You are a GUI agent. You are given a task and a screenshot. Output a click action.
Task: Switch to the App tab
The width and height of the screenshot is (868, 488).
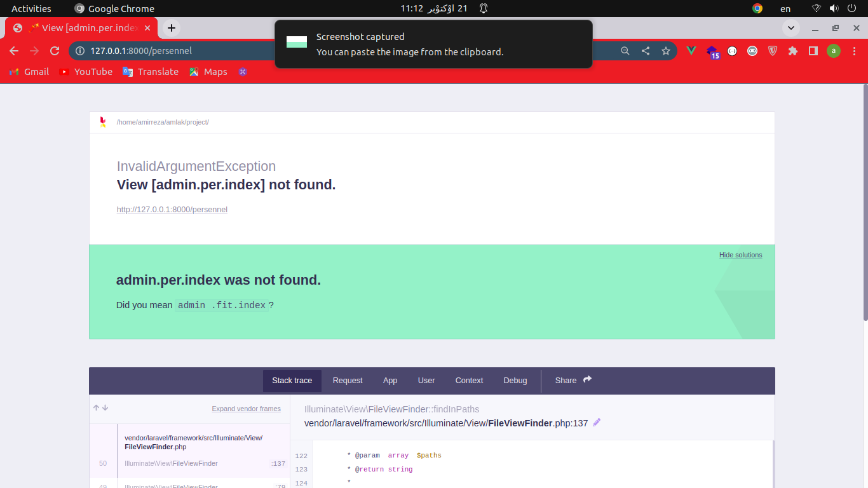point(390,381)
